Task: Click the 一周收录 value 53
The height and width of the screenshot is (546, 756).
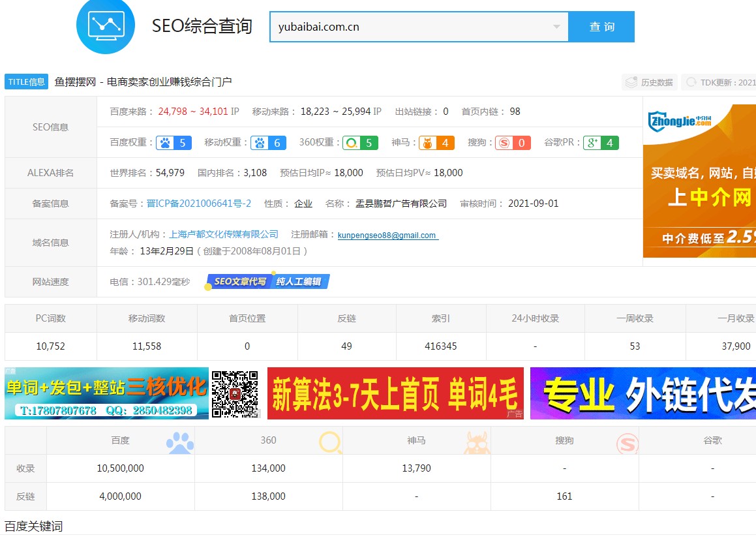Action: 635,346
